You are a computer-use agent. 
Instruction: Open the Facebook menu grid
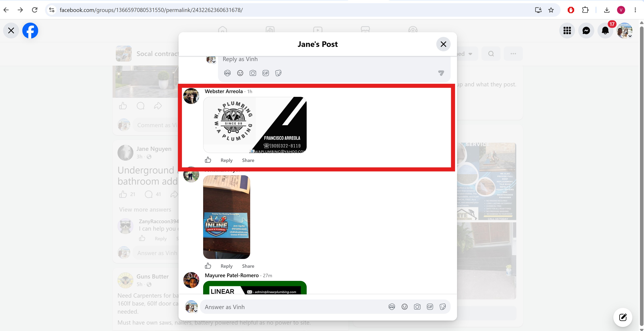(567, 31)
